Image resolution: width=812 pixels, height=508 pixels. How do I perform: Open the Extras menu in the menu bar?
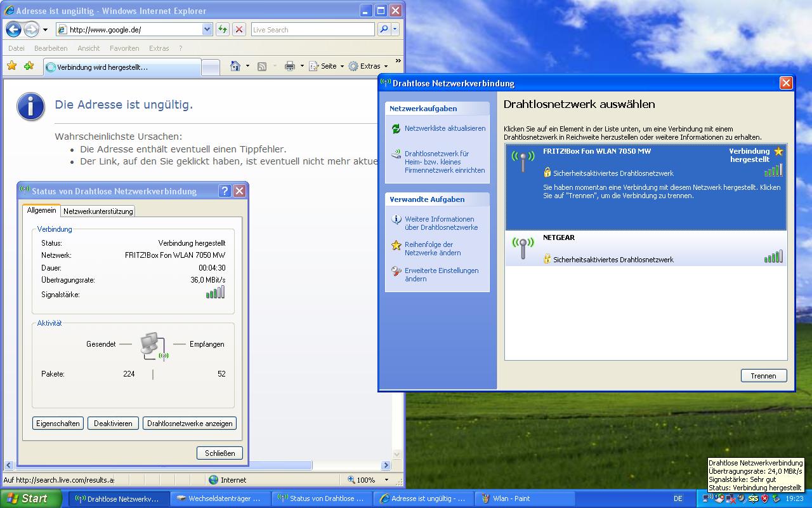click(x=159, y=48)
